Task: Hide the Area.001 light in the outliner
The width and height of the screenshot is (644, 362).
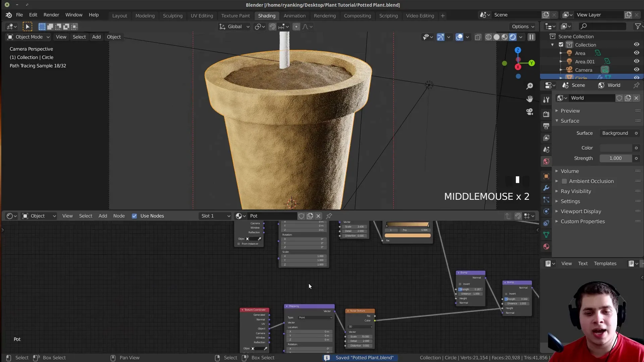Action: coord(636,61)
